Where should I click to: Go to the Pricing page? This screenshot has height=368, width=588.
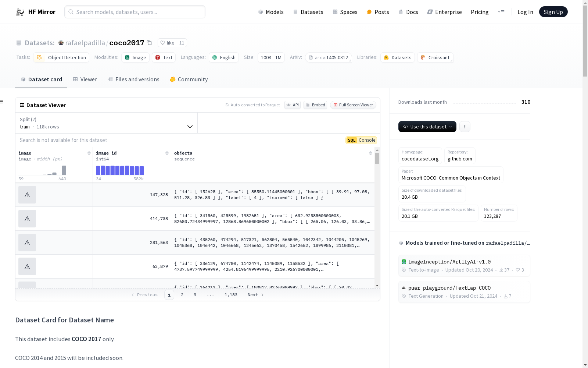coord(480,12)
